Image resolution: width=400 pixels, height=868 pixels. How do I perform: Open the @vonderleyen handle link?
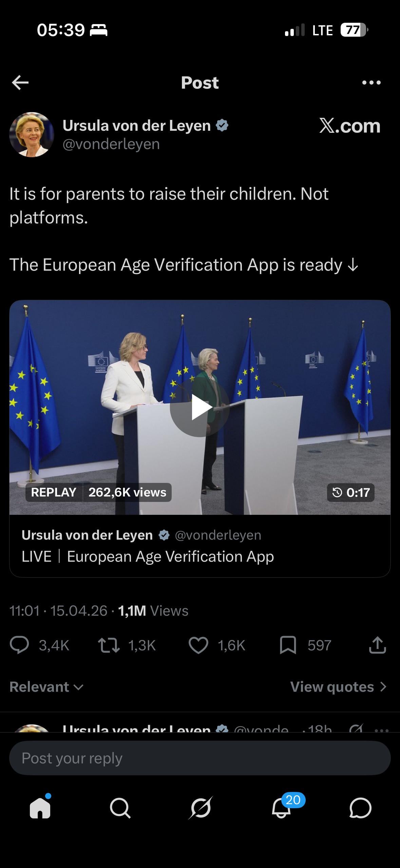(111, 144)
